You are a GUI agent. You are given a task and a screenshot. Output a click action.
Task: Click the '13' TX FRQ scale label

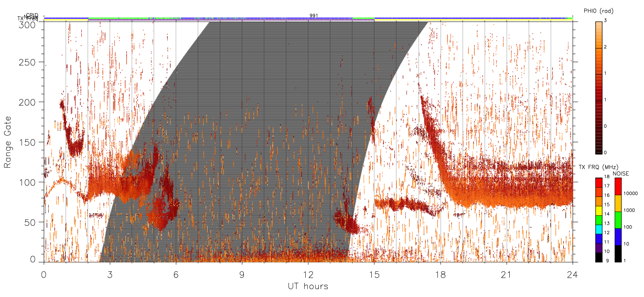point(607,224)
